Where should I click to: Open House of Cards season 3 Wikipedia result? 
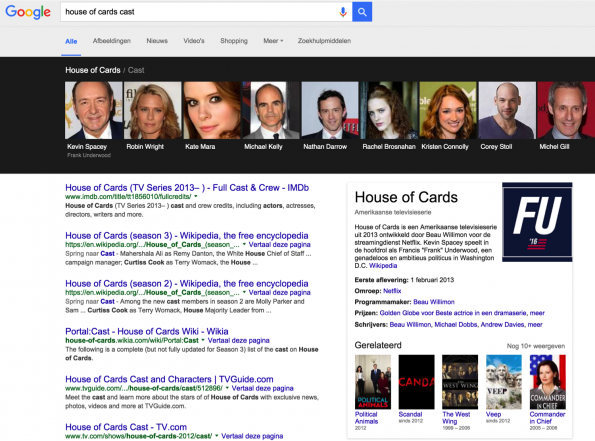pyautogui.click(x=187, y=235)
